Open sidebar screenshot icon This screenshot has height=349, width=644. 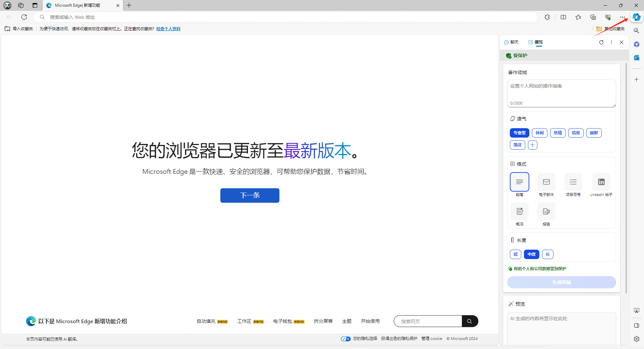[x=636, y=310]
